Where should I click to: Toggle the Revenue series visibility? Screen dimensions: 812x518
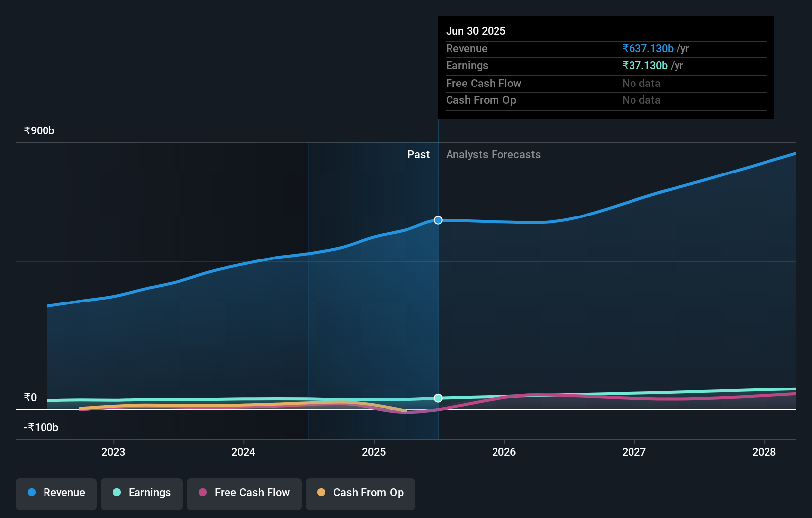pos(56,494)
